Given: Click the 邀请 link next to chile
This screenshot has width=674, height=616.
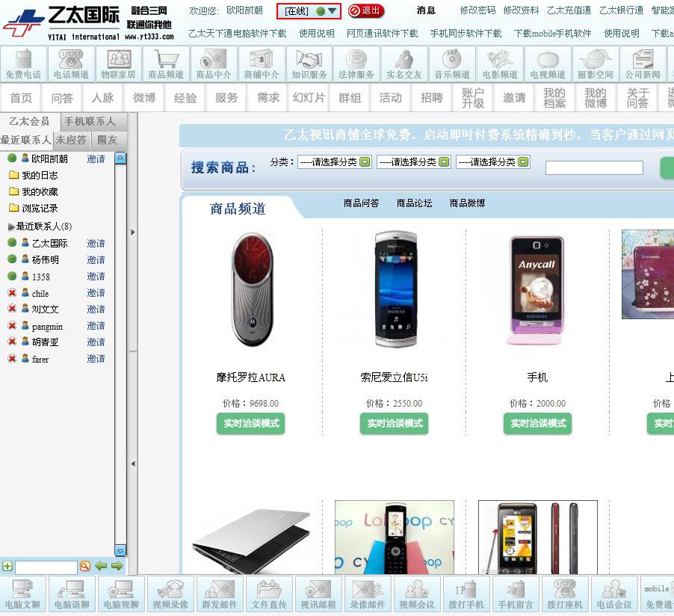Looking at the screenshot, I should click(96, 293).
